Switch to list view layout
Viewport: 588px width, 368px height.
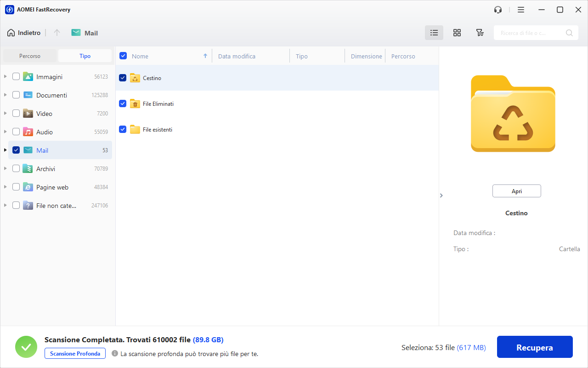tap(434, 33)
